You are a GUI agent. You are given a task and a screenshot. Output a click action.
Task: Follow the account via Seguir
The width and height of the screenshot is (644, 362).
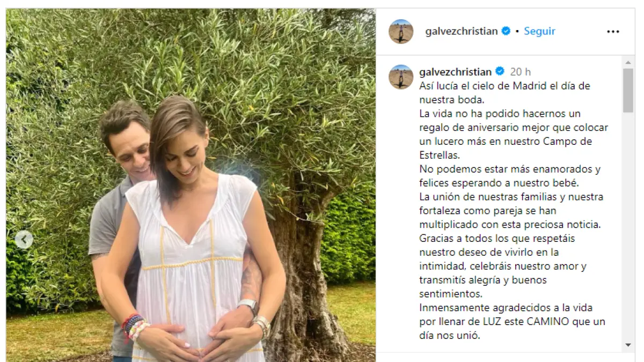point(539,31)
